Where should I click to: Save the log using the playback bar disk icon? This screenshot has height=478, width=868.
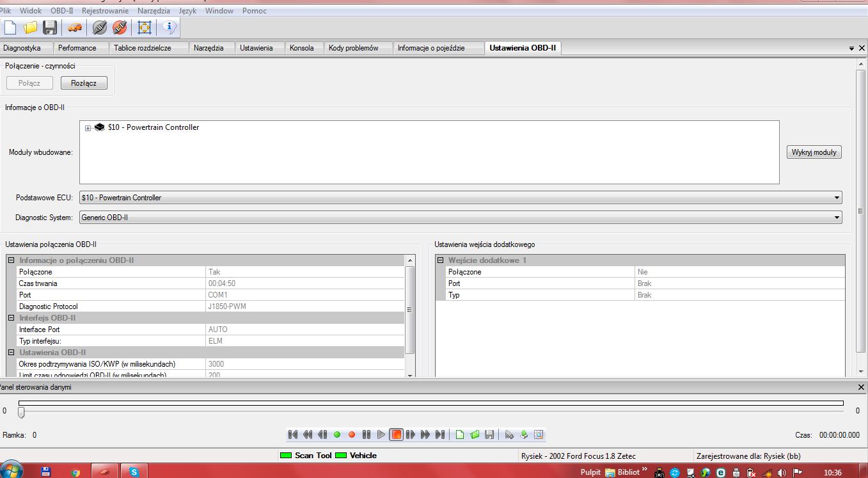tap(489, 434)
